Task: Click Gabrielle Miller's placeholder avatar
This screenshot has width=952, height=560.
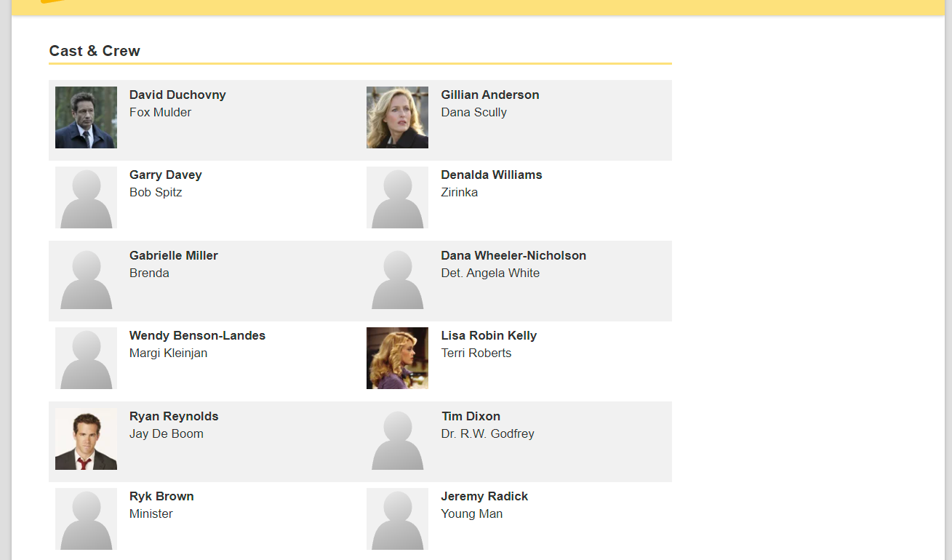Action: [86, 278]
